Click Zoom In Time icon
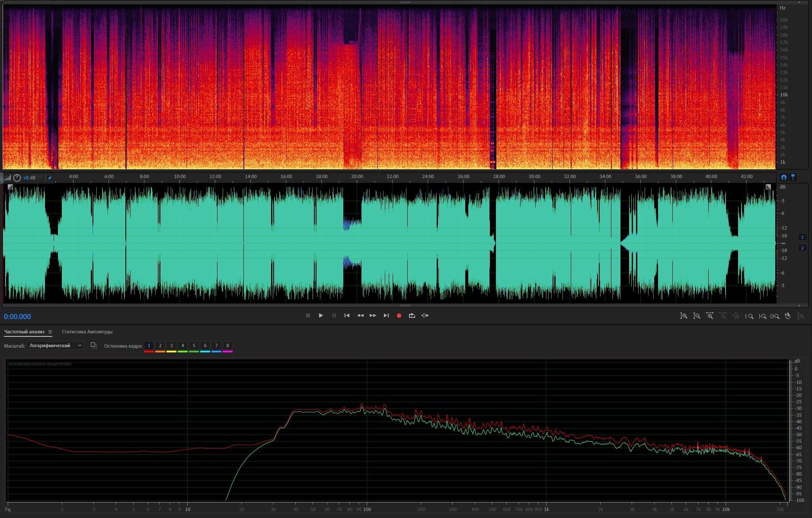Screen dimensions: 812x518 (x=710, y=316)
